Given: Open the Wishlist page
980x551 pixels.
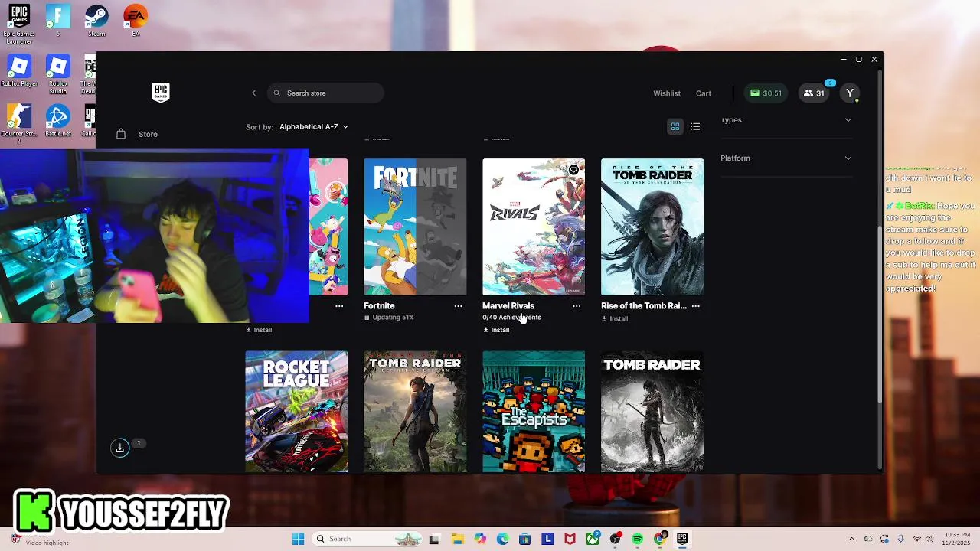Looking at the screenshot, I should 667,93.
